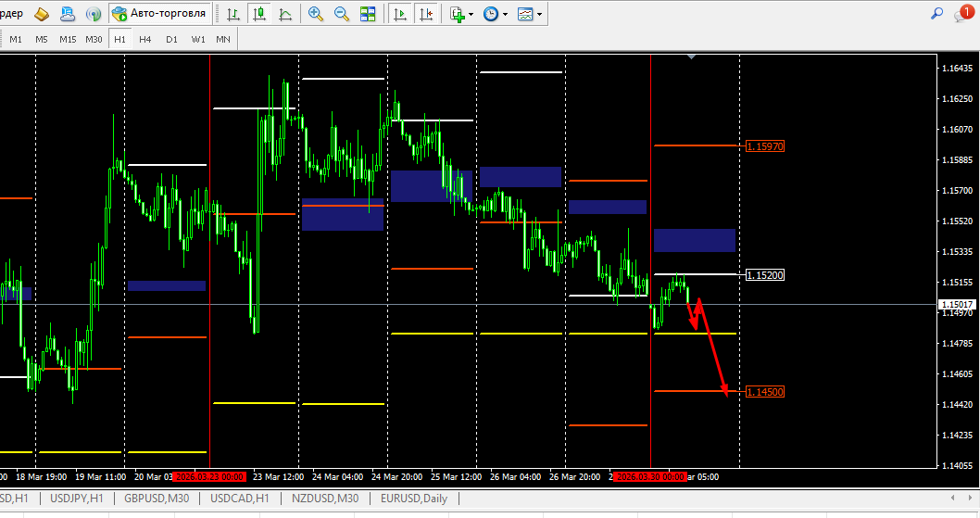Image resolution: width=980 pixels, height=518 pixels.
Task: Expand the templates dropdown arrow
Action: [539, 14]
